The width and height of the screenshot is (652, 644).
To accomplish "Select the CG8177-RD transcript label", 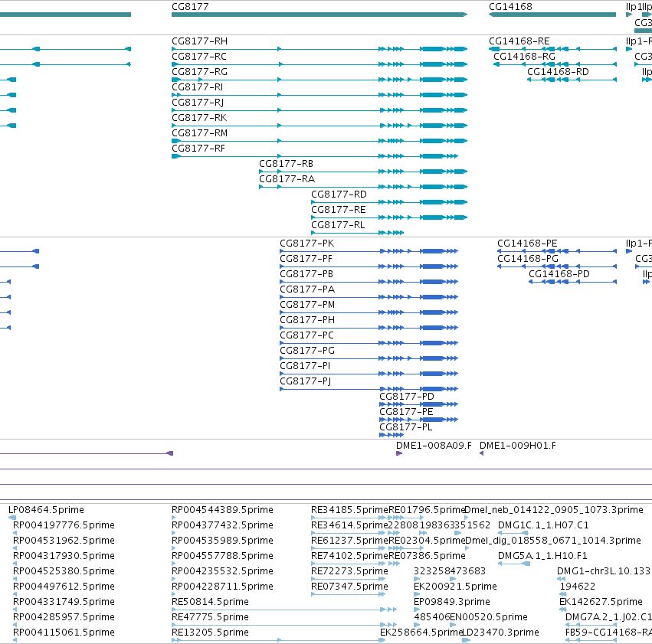I will [339, 195].
